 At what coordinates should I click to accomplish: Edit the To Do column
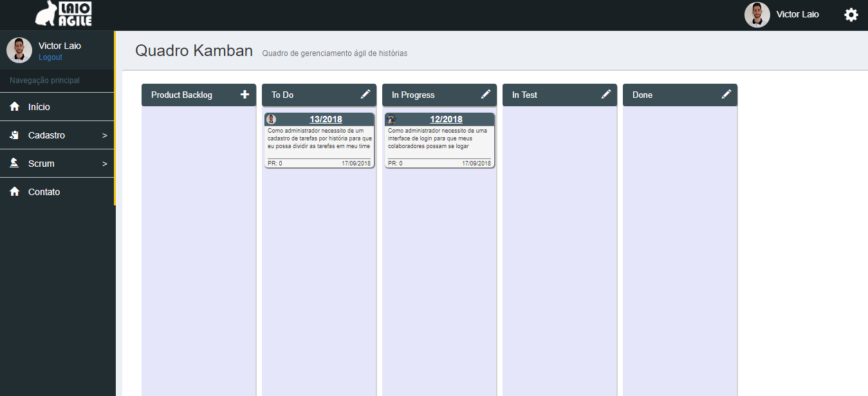(365, 94)
